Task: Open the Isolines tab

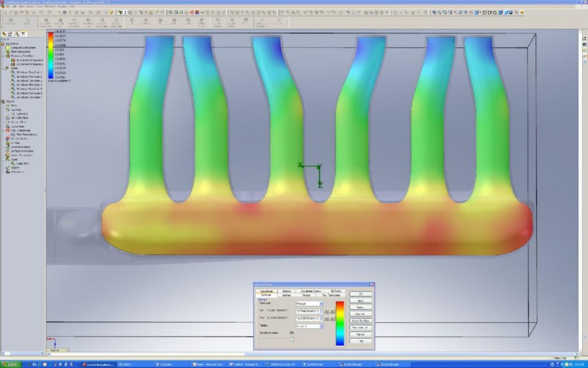Action: coord(287,295)
